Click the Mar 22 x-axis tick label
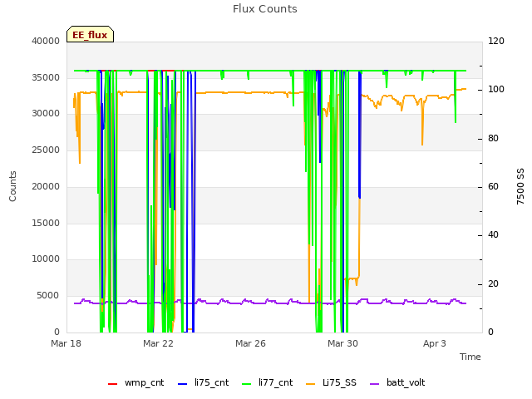 (x=158, y=343)
